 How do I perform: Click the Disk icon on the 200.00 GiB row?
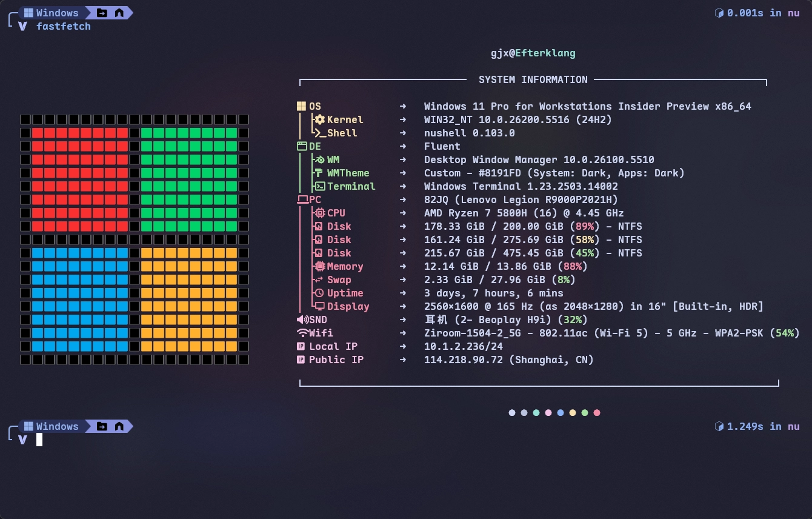(x=319, y=226)
